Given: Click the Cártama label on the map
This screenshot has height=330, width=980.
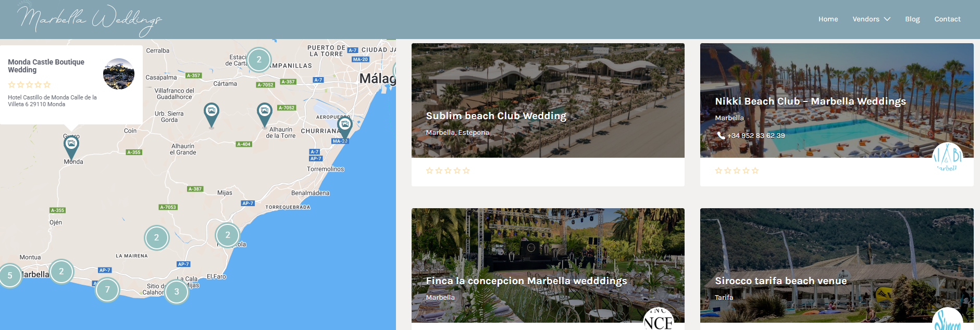Looking at the screenshot, I should [225, 83].
